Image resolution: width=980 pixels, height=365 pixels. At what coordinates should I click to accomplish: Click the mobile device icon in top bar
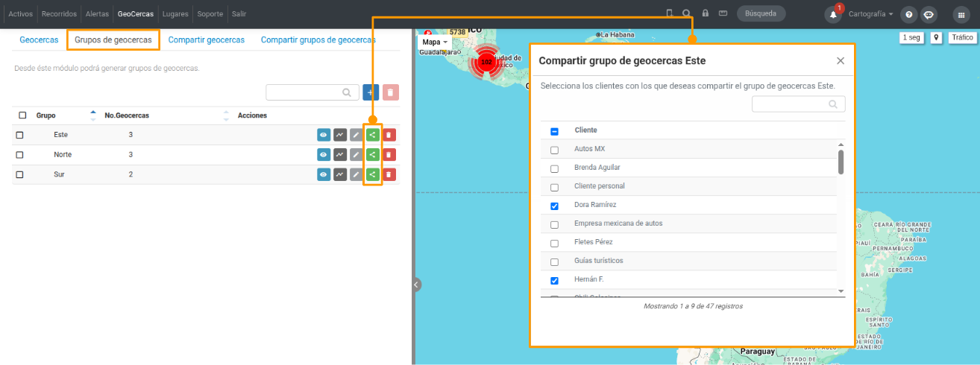pyautogui.click(x=669, y=13)
